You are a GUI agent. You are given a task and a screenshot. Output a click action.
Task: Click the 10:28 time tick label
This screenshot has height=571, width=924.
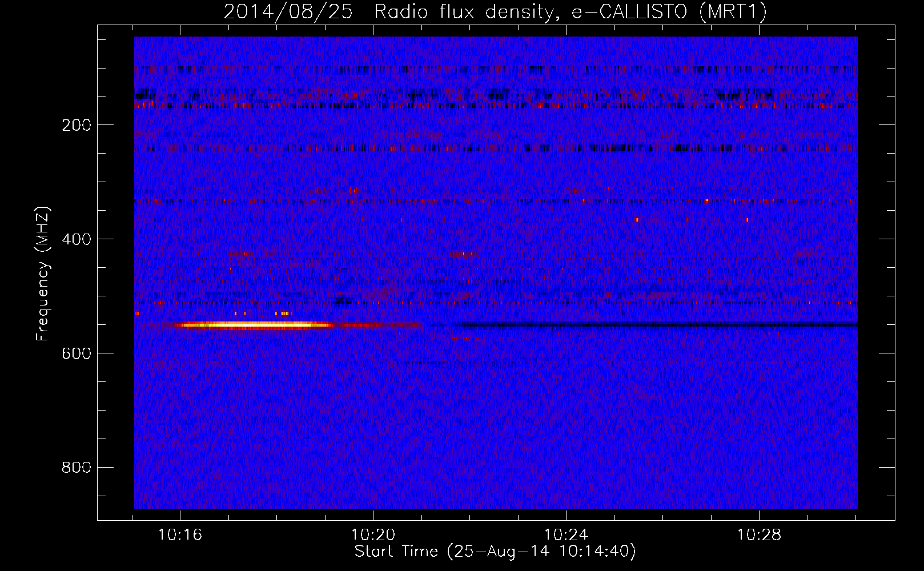pos(759,535)
